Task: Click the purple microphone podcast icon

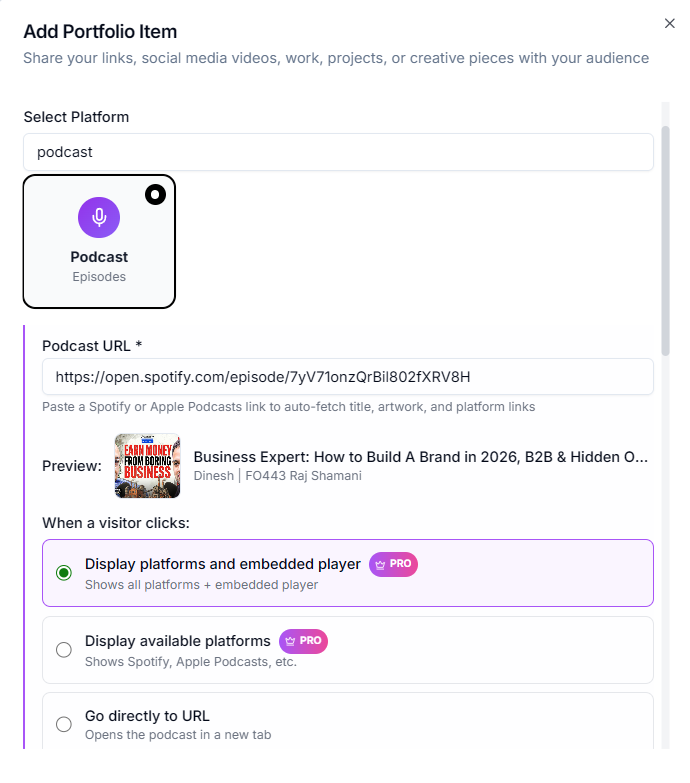Action: 99,217
